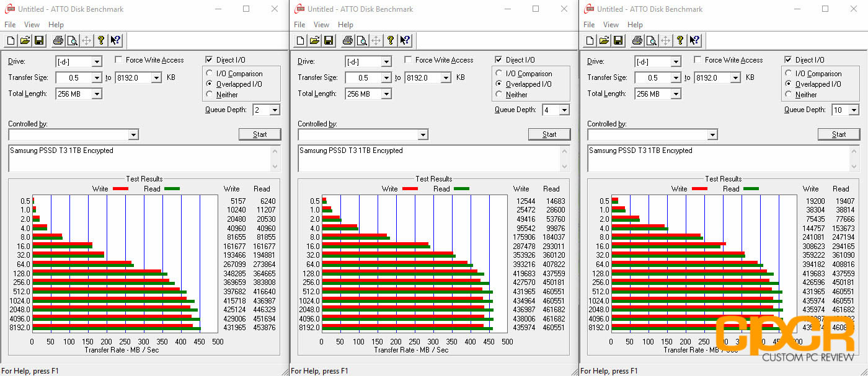
Task: Click grayed crosshair icon in Queue Depth 2 window
Action: [x=86, y=41]
